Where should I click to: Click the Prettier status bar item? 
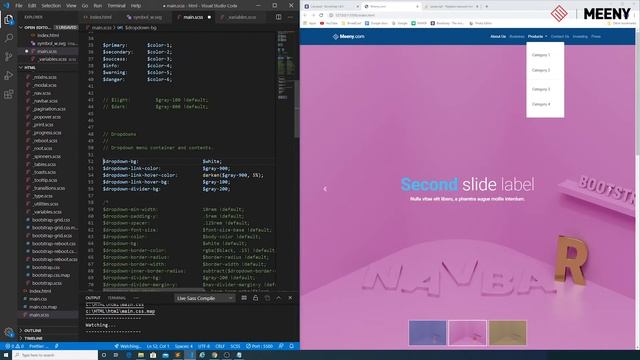(x=39, y=346)
